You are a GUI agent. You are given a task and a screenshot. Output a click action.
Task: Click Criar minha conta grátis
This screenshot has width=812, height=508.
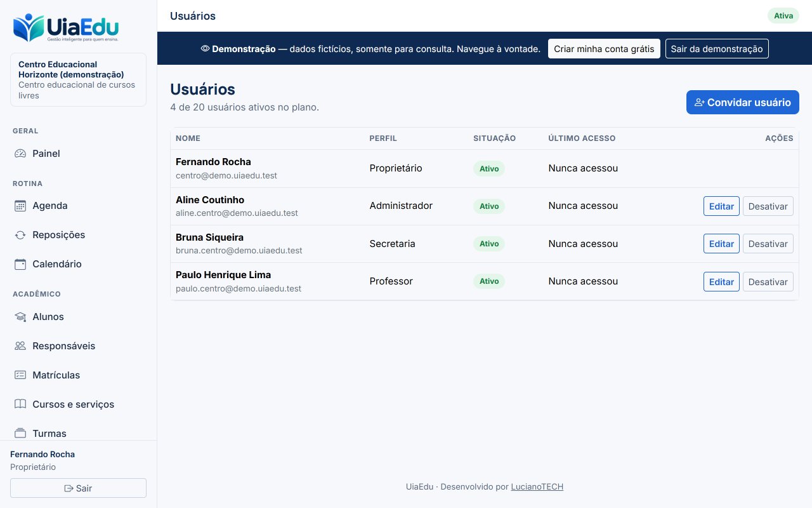[x=604, y=49]
